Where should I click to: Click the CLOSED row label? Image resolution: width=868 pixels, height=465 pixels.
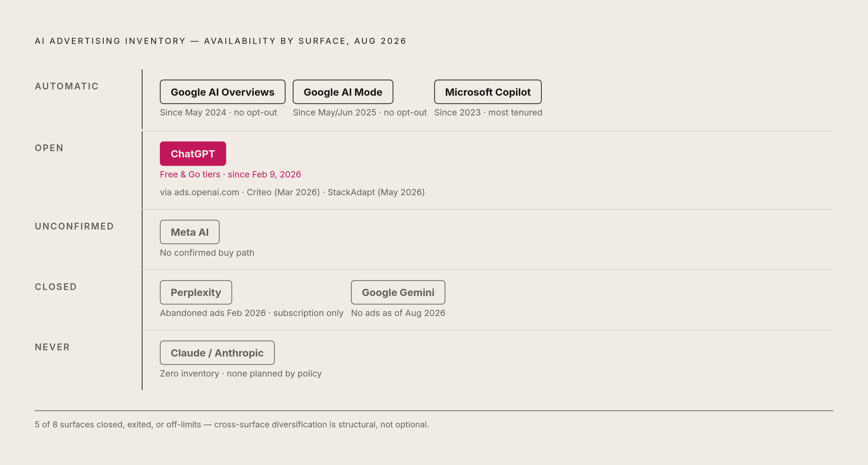click(56, 287)
